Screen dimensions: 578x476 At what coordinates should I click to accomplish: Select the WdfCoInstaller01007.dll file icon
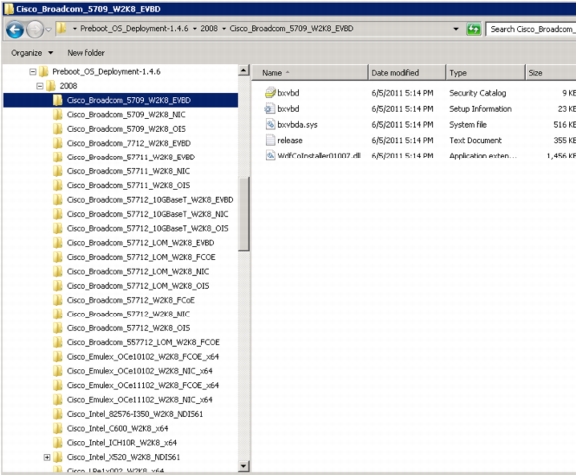click(x=270, y=155)
